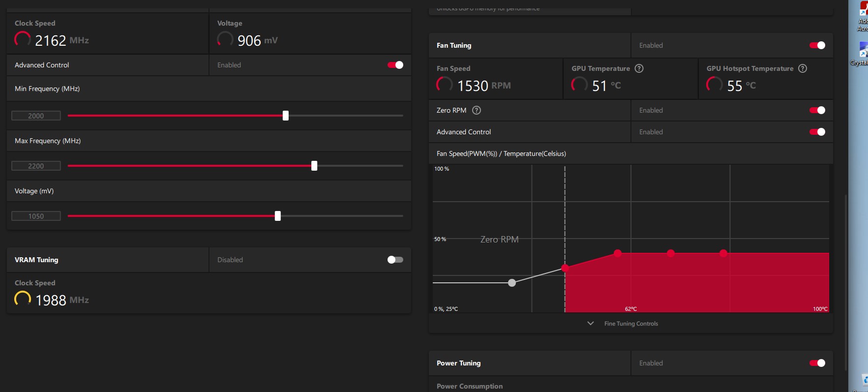Click the Voltage (mV) slider handle
Viewport: 868px width, 392px height.
pos(278,216)
